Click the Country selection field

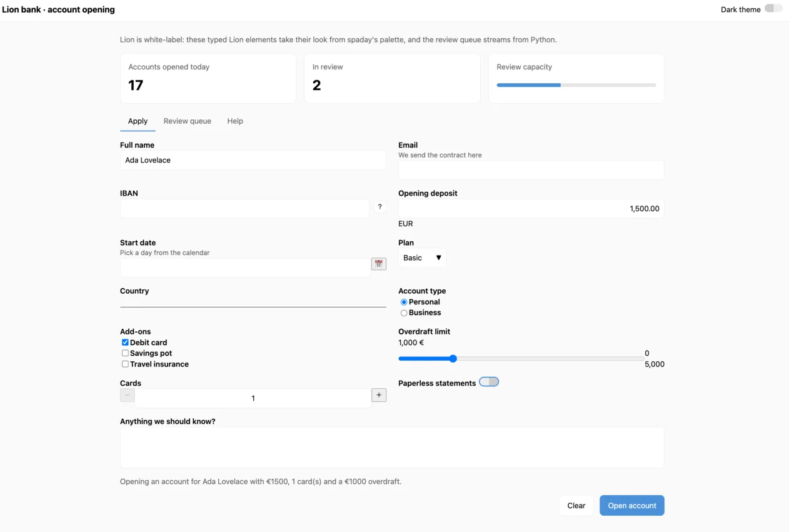(x=253, y=302)
